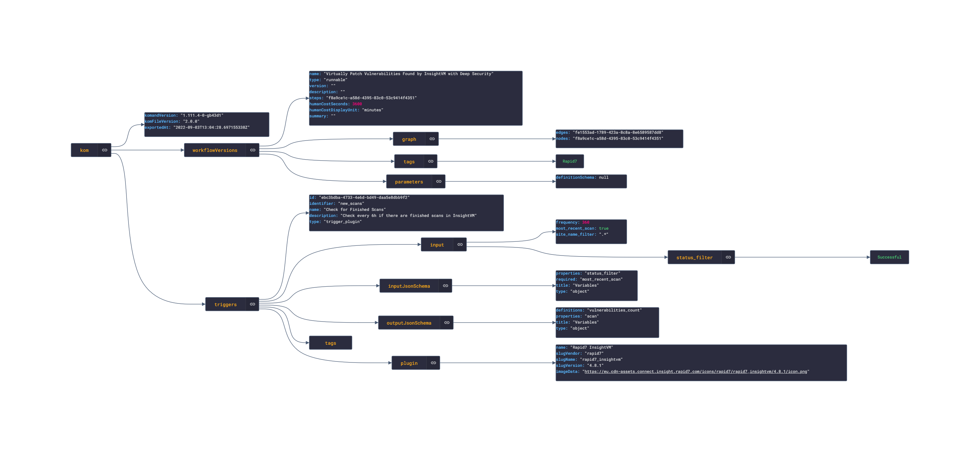Click inputJsonSchema node link icon
980x452 pixels.
(x=446, y=286)
